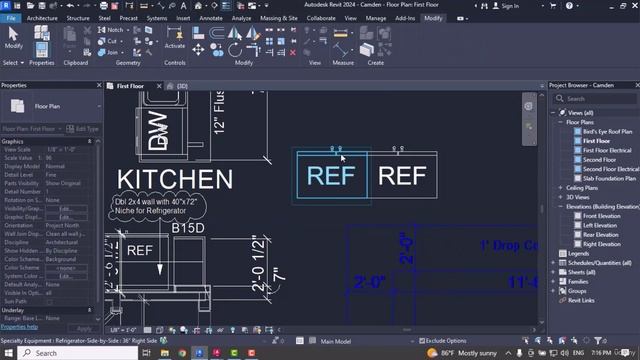Click the Project Browser search field
640x360 pixels.
tap(595, 99)
